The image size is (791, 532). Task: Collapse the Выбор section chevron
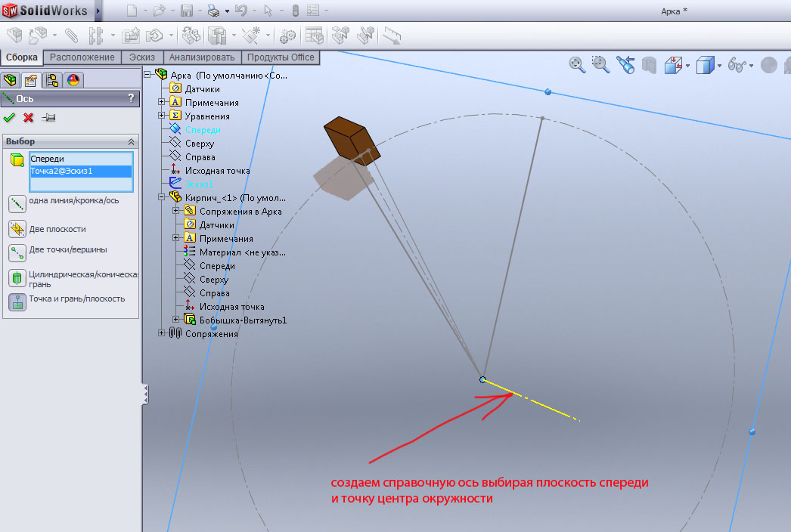pyautogui.click(x=131, y=141)
